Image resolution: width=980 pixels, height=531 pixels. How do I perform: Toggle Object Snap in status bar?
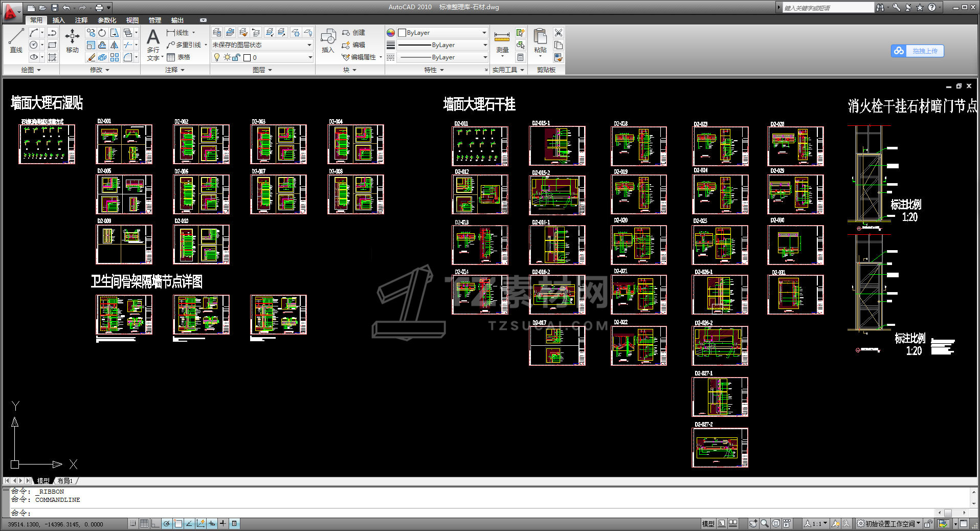178,523
